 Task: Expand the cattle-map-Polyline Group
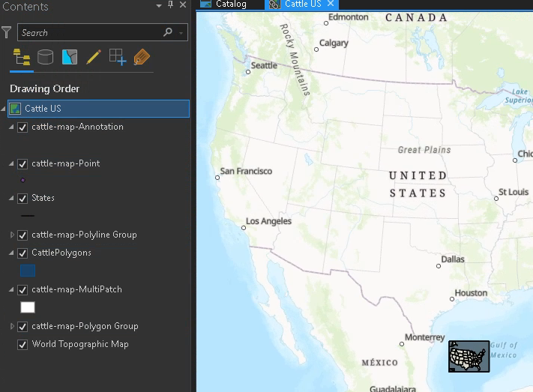12,235
